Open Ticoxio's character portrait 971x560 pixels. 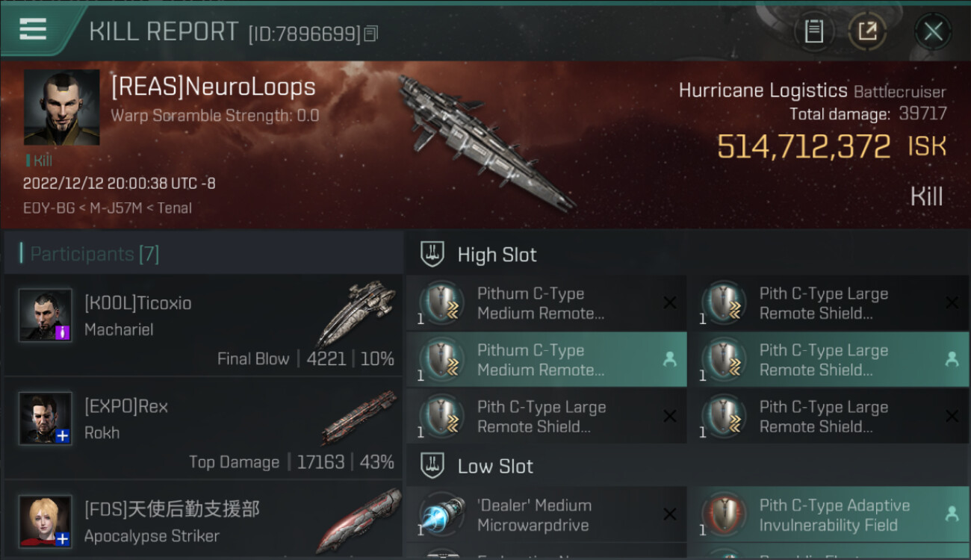coord(46,315)
